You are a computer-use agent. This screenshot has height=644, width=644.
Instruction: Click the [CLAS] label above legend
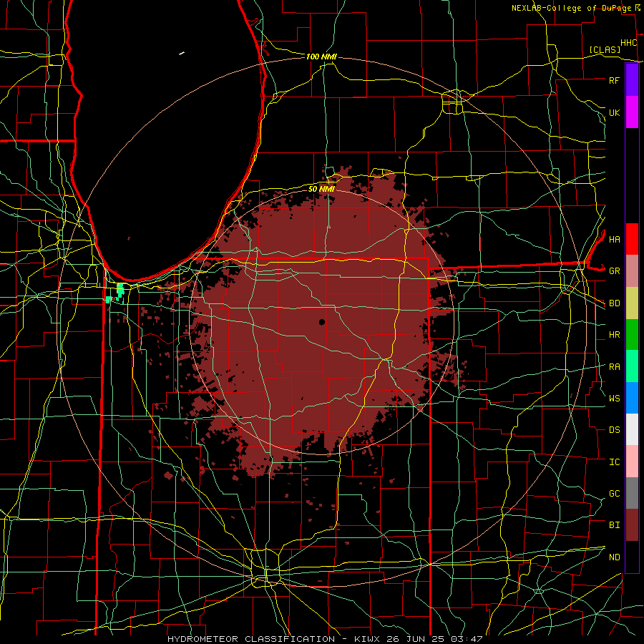605,49
